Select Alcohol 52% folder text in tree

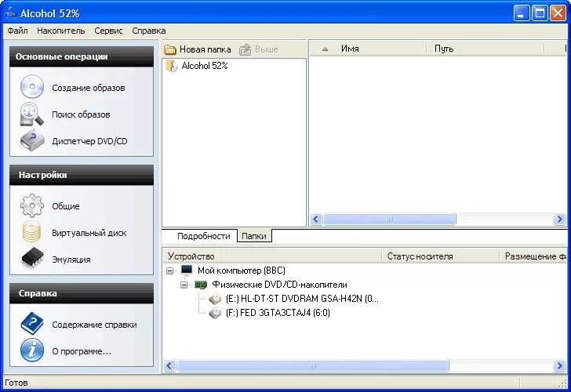205,66
